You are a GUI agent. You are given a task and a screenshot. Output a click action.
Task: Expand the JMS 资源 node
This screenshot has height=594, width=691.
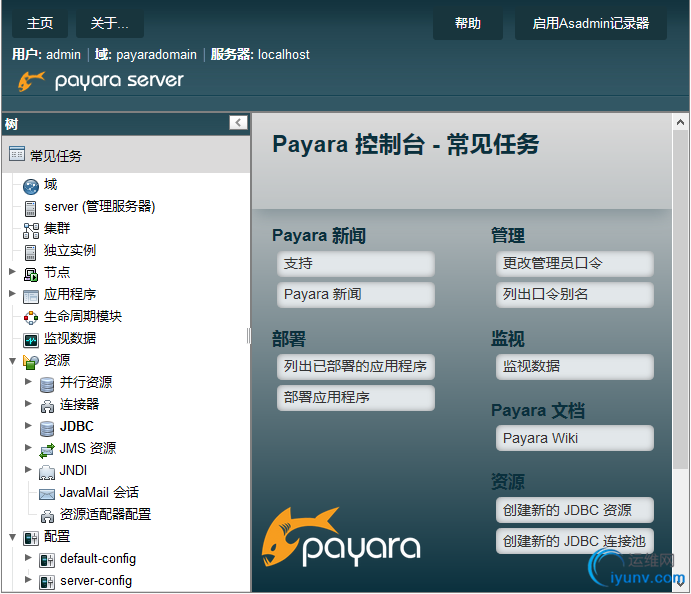click(28, 447)
